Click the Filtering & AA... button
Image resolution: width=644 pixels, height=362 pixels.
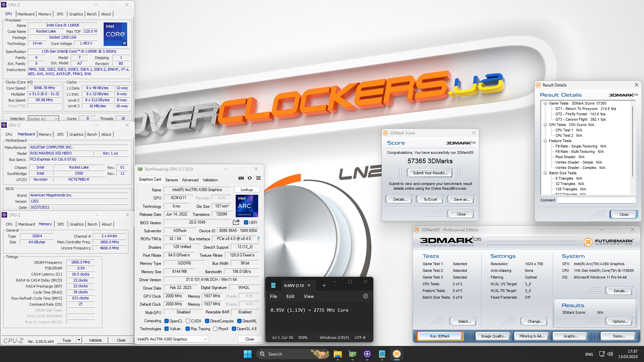coord(532,336)
